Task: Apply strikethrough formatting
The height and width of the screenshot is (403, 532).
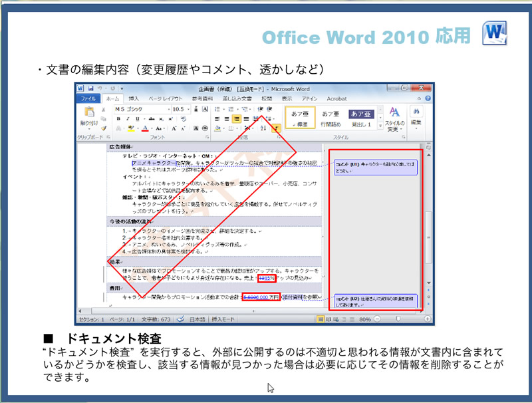Action: click(152, 119)
